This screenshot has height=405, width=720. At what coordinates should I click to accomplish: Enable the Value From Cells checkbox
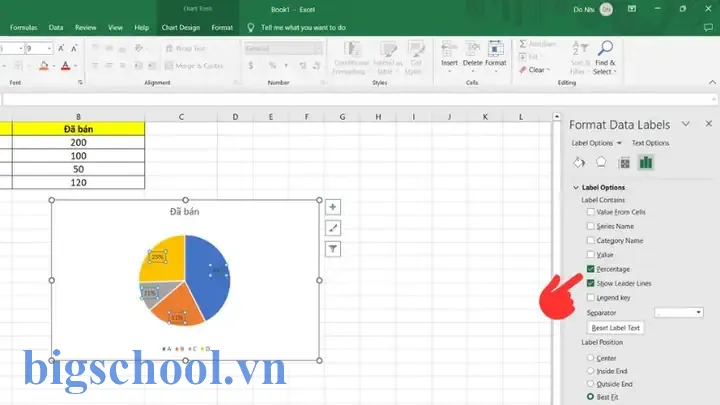coord(591,212)
